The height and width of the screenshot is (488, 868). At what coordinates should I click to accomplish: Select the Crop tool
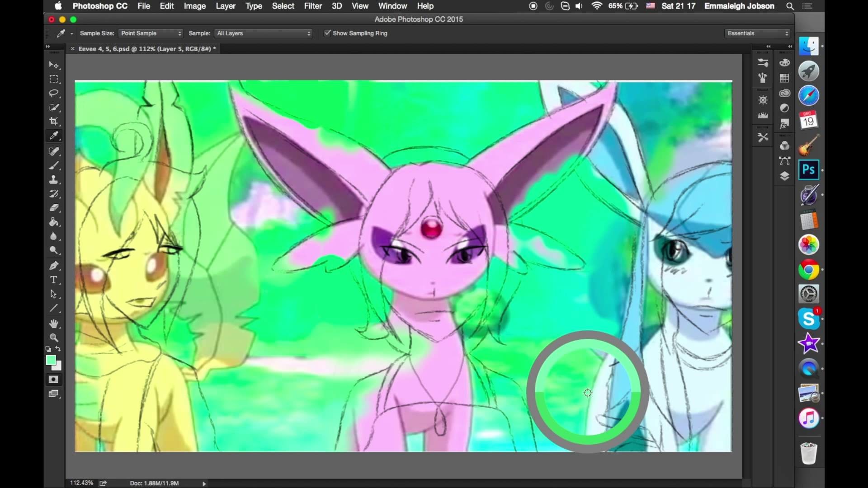click(x=54, y=121)
